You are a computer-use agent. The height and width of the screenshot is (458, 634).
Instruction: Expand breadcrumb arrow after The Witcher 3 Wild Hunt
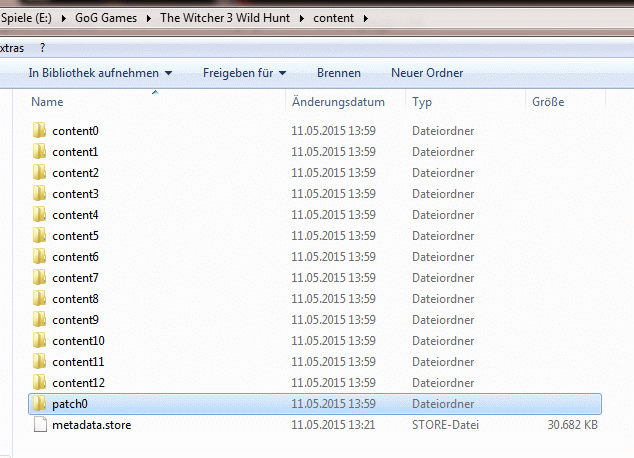click(x=302, y=19)
